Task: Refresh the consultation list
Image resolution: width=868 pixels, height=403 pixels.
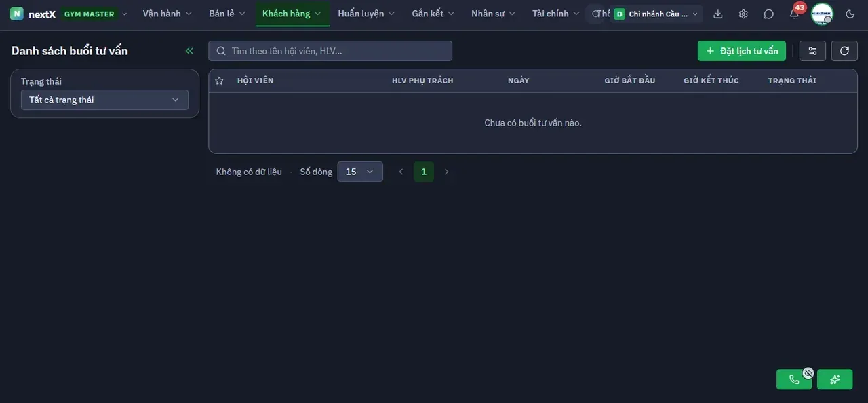Action: pyautogui.click(x=844, y=51)
